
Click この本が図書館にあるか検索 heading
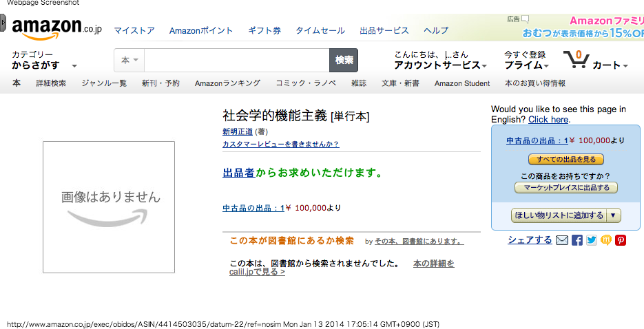tap(292, 241)
